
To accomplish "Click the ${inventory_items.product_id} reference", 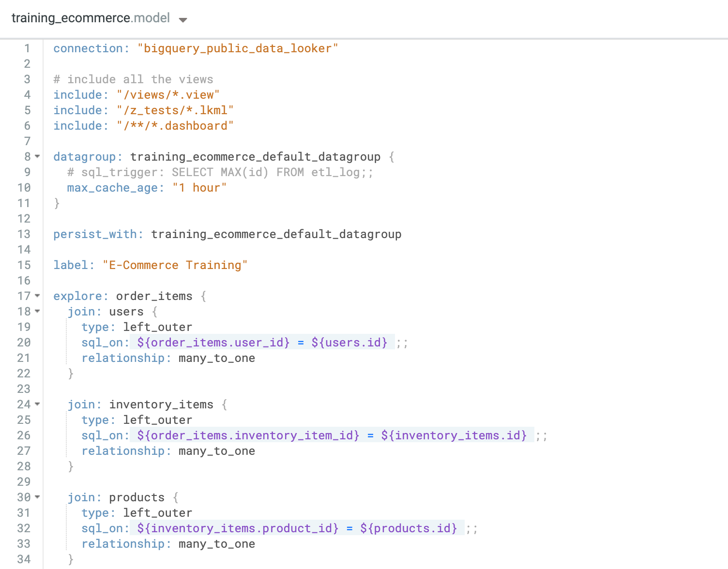I will pos(238,528).
